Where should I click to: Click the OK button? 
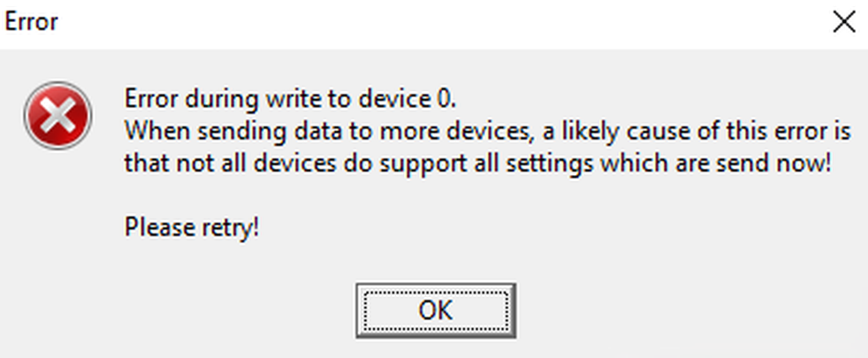point(435,309)
